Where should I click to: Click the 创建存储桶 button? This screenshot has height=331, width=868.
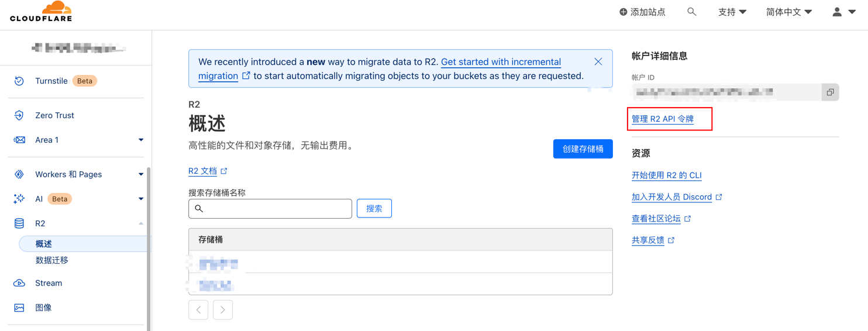click(x=583, y=149)
